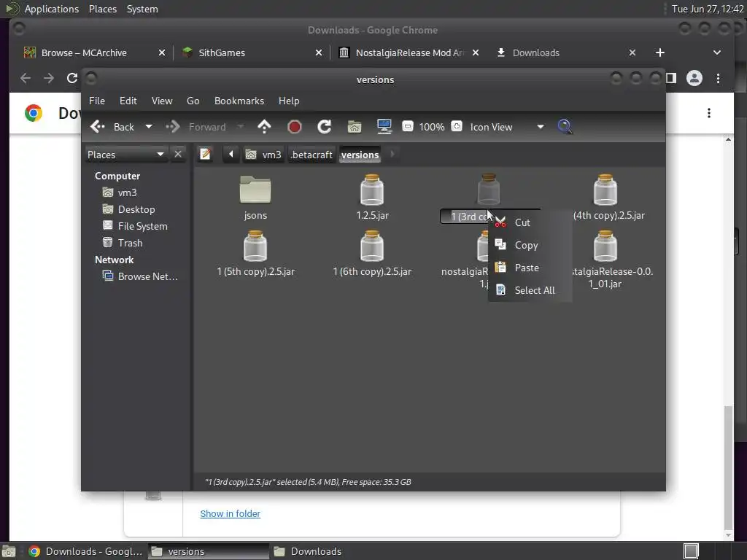
Task: Open Downloads page more-actions menu
Action: point(709,113)
